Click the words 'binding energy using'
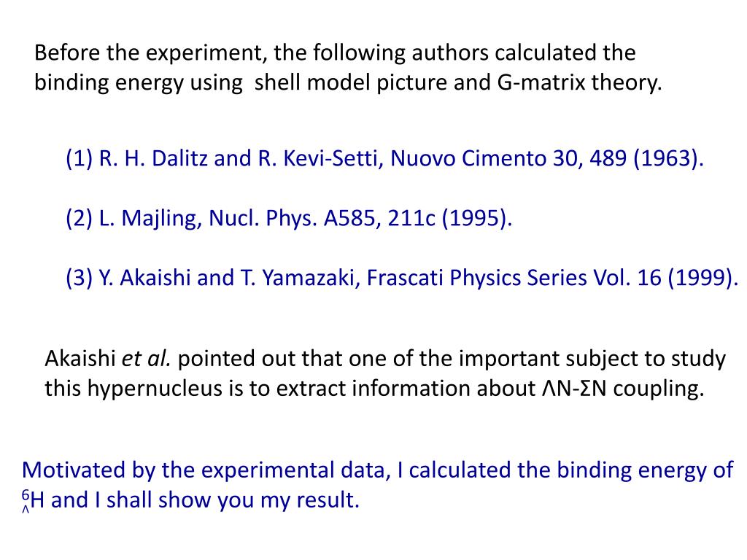Viewport: 747px width, 560px height. 138,83
